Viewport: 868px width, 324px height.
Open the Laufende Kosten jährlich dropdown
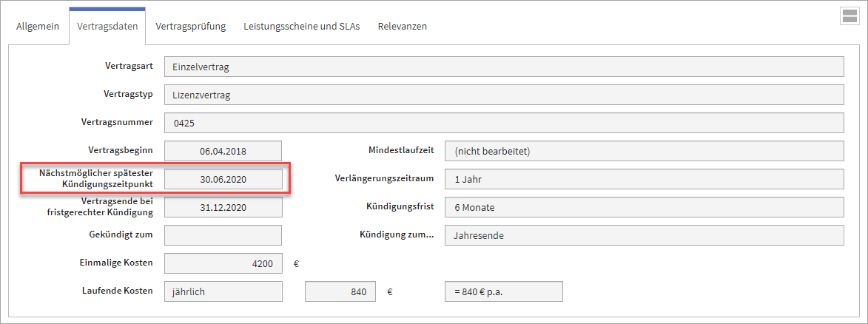tap(223, 291)
